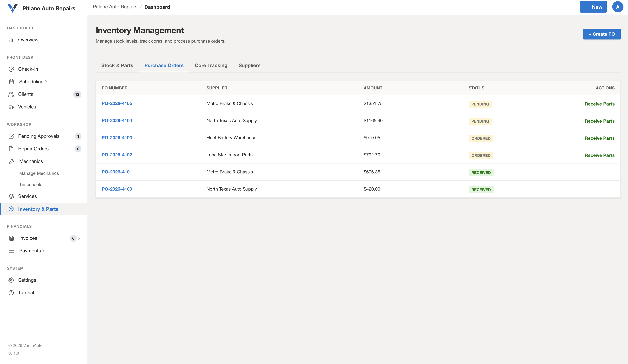Click the Scheduling calendar icon
628x364 pixels.
12,82
